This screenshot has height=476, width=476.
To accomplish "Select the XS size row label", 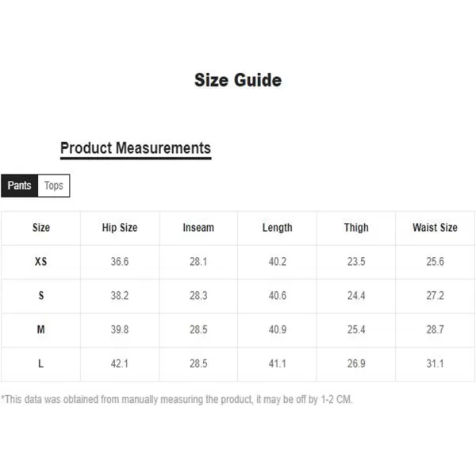I will tap(41, 262).
